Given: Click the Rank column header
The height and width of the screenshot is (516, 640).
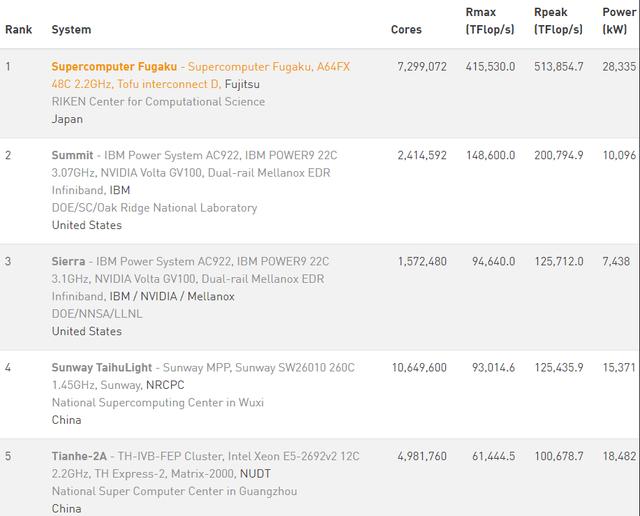Looking at the screenshot, I should coord(18,30).
